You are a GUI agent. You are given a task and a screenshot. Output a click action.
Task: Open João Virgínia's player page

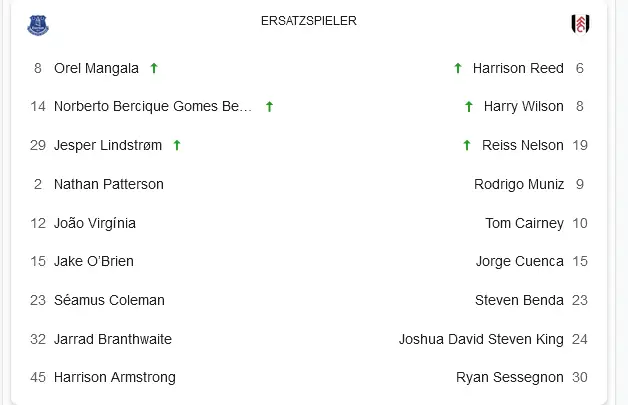pyautogui.click(x=94, y=223)
